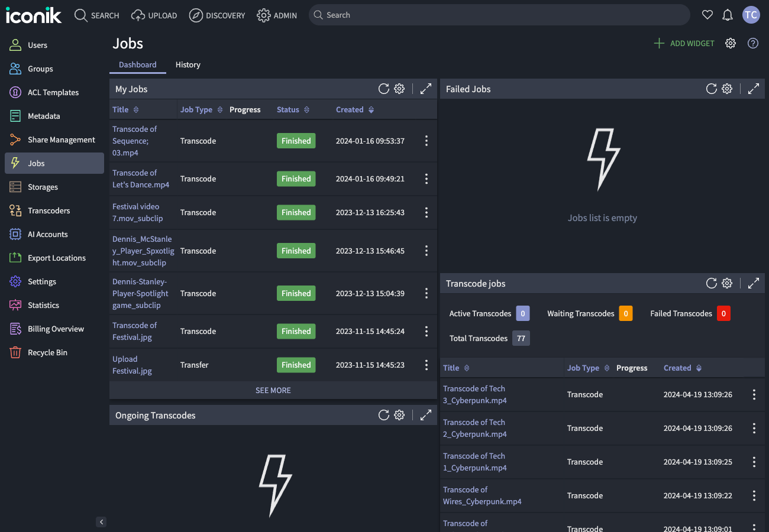
Task: Click SEE MORE under My Jobs
Action: [x=273, y=390]
